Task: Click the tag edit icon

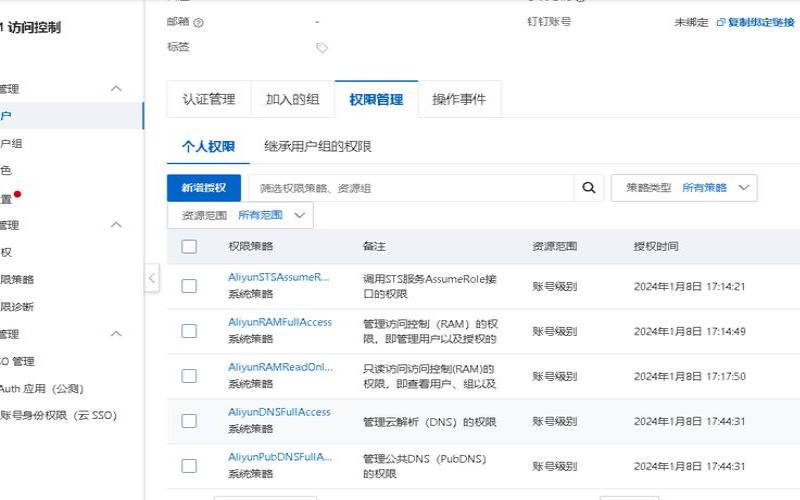Action: [322, 48]
